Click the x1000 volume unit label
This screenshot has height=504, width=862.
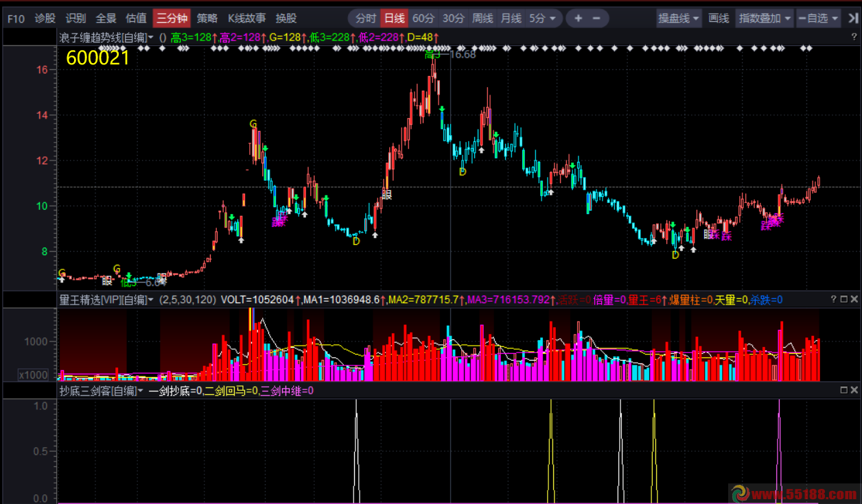(32, 374)
